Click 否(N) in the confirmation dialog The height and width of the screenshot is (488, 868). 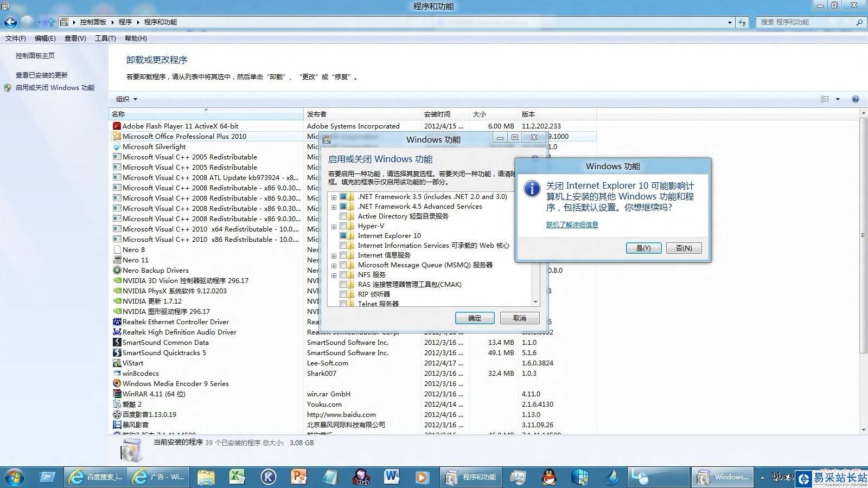click(684, 248)
